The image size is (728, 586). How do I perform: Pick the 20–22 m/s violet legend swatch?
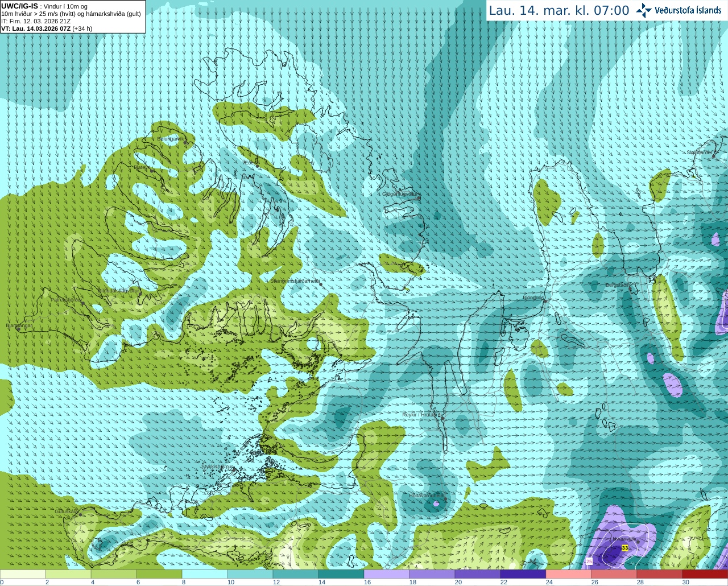pyautogui.click(x=478, y=574)
